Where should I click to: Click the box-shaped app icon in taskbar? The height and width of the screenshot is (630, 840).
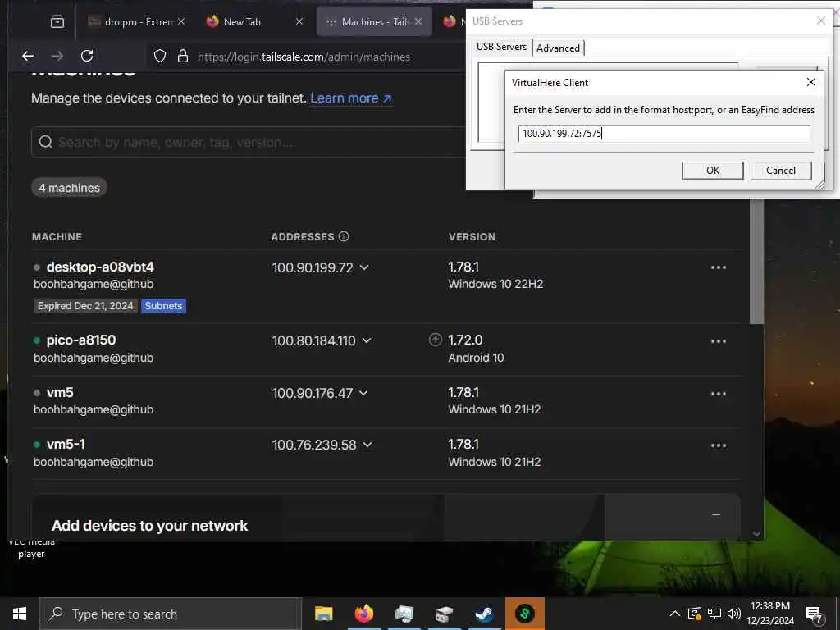click(x=444, y=614)
